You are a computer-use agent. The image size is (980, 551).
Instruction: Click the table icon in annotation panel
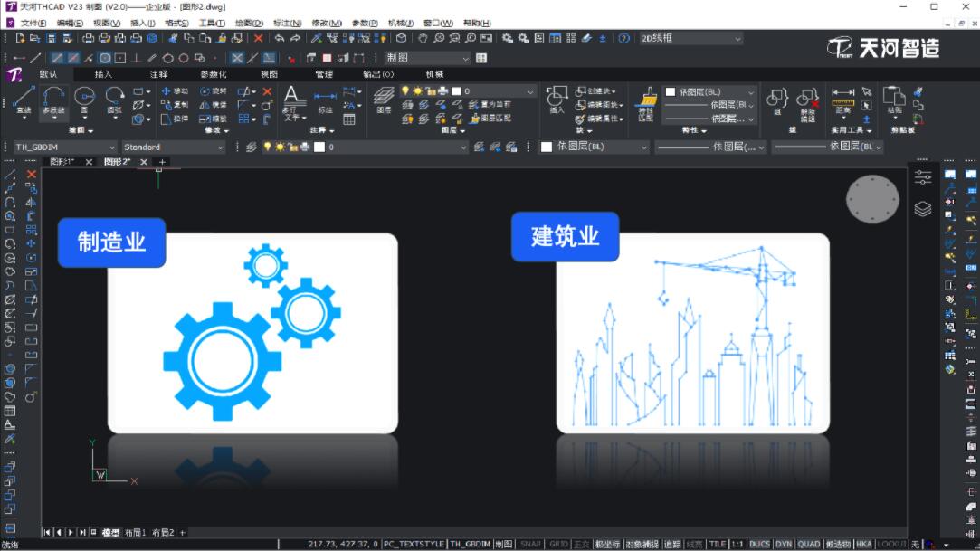(x=349, y=119)
